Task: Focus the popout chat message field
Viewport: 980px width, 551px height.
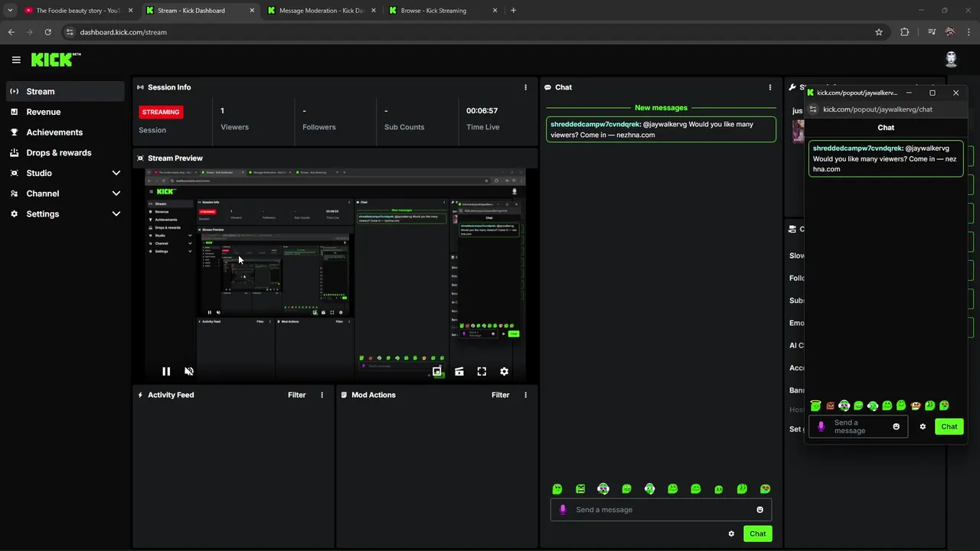Action: [857, 426]
